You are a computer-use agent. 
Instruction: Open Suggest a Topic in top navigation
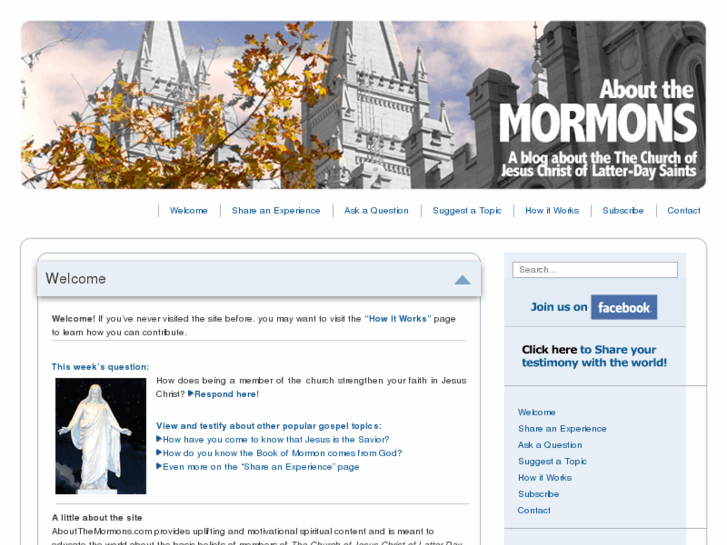pyautogui.click(x=467, y=211)
